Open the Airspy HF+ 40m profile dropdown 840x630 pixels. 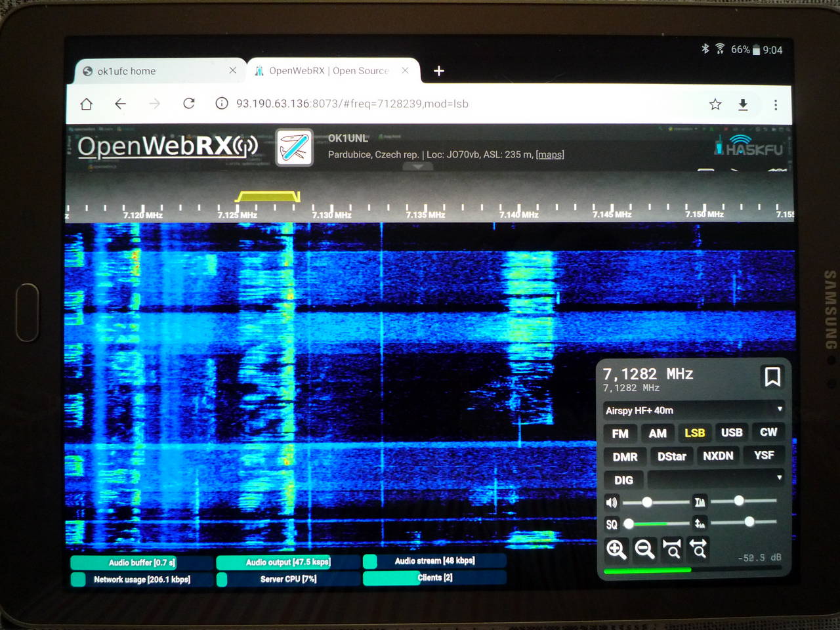coord(693,410)
